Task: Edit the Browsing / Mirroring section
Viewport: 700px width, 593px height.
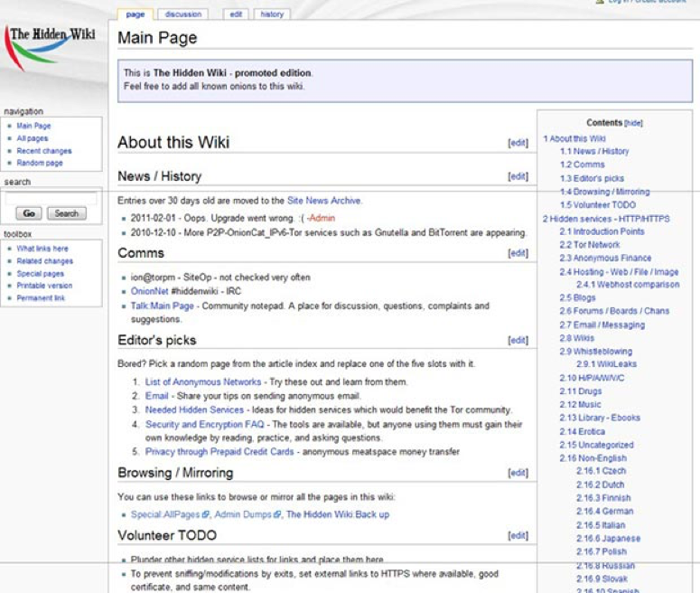Action: 518,473
